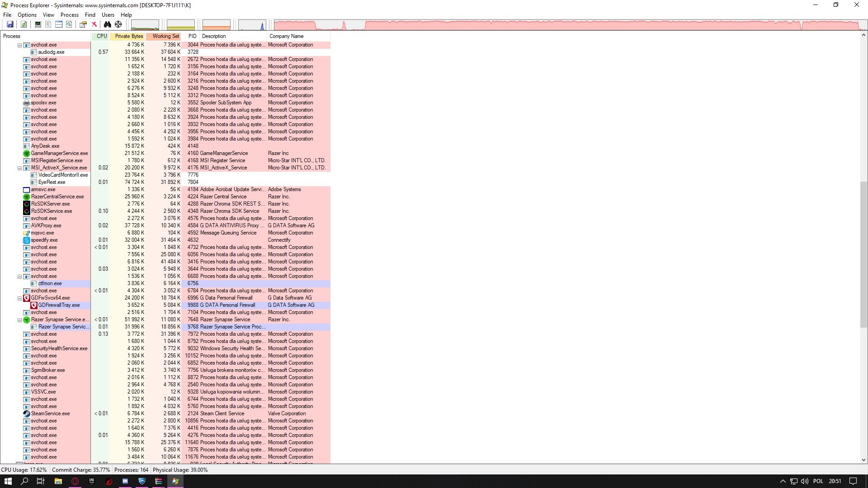Screen dimensions: 868x488
Task: Click the binoculars Find Handle icon
Action: pyautogui.click(x=108, y=24)
